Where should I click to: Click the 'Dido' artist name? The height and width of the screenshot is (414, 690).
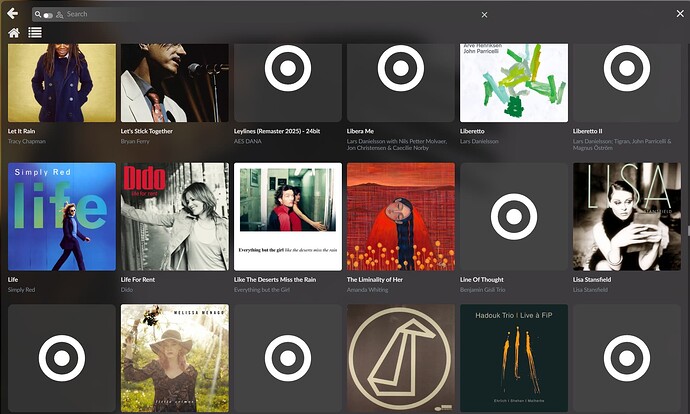(x=127, y=289)
